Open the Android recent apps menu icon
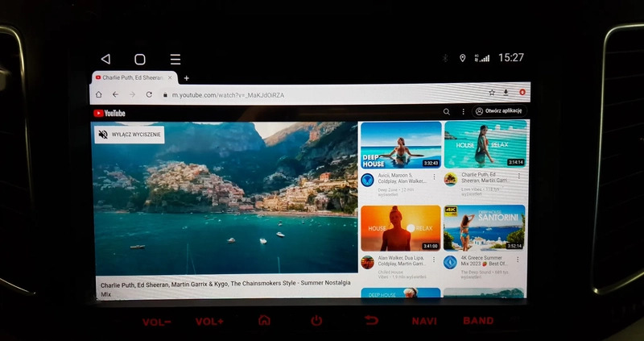Viewport: 644px width, 341px height. click(175, 59)
